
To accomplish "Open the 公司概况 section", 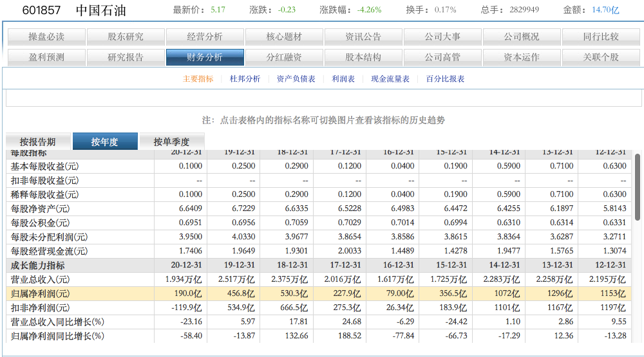I will coord(522,37).
